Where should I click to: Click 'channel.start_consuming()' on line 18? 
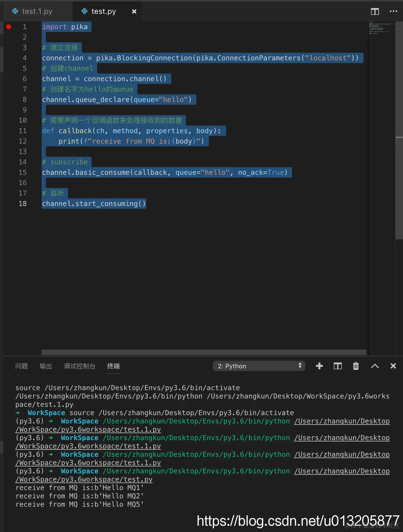pos(94,204)
